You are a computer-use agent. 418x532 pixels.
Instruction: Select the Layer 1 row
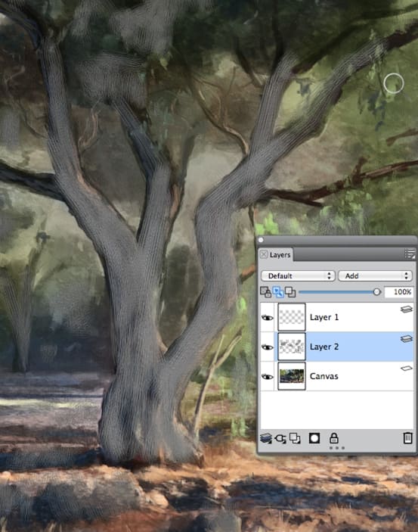pos(337,317)
